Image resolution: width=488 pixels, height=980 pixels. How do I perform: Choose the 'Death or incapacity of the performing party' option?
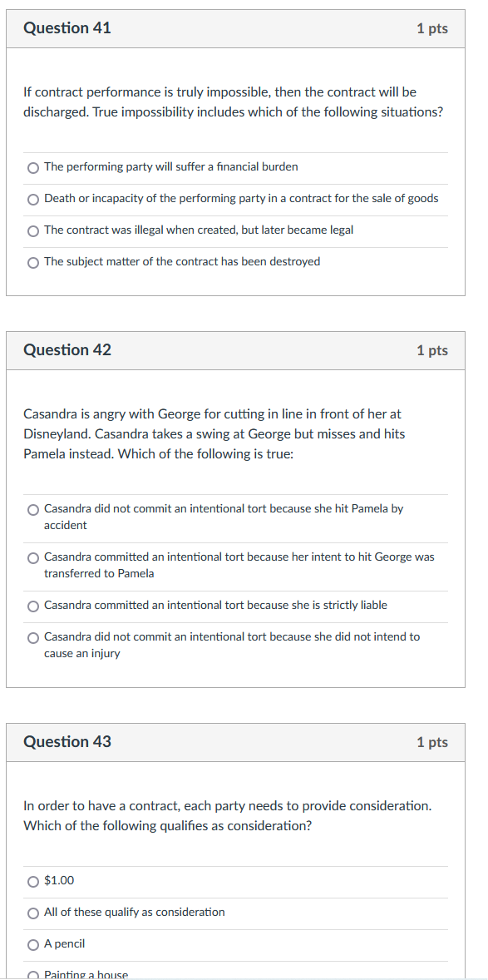point(32,199)
